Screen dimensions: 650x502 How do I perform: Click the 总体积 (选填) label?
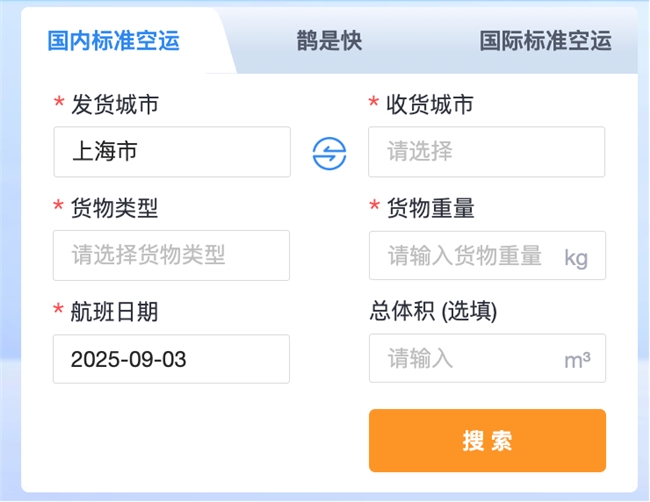[x=433, y=311]
